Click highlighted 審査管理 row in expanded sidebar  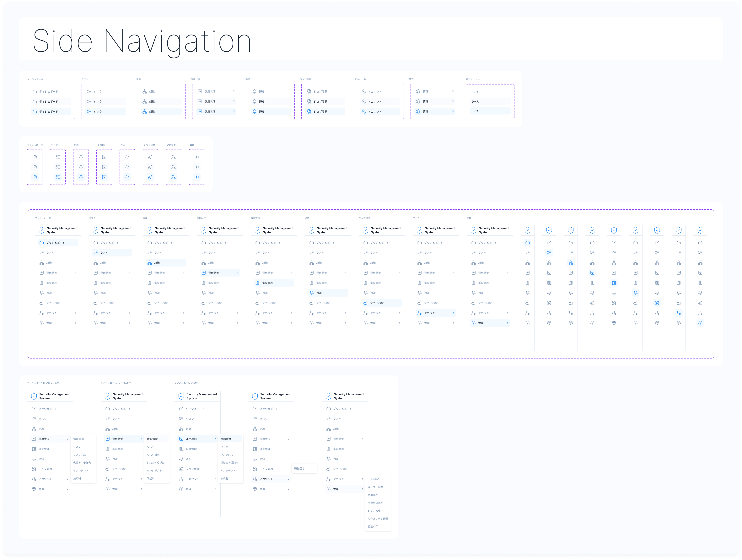click(274, 283)
